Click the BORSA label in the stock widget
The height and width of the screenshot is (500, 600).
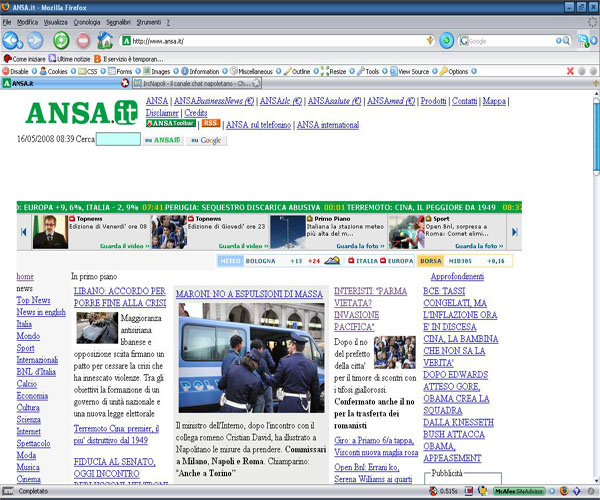point(430,261)
